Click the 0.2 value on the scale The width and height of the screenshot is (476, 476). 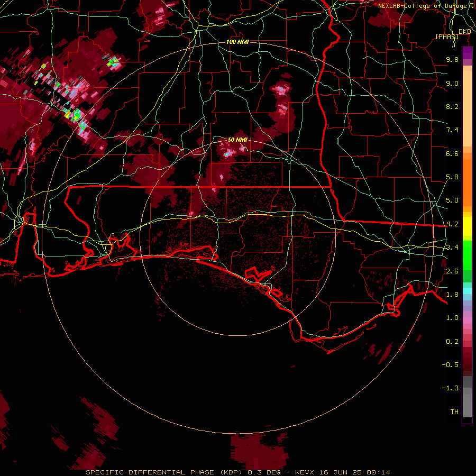tap(452, 342)
